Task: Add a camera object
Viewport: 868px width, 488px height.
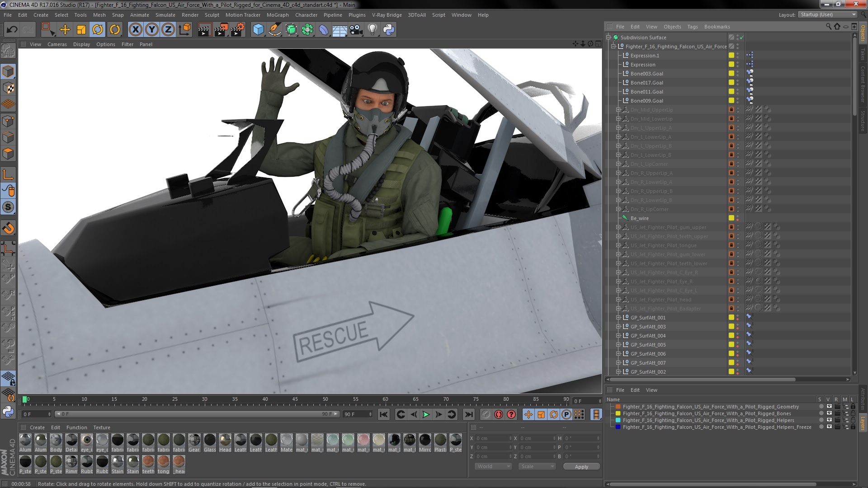Action: (356, 30)
